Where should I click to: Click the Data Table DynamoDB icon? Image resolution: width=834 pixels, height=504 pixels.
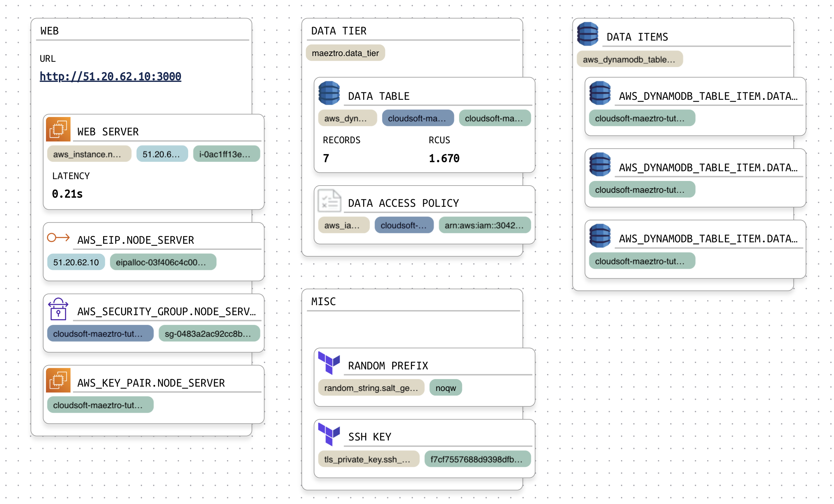click(329, 93)
